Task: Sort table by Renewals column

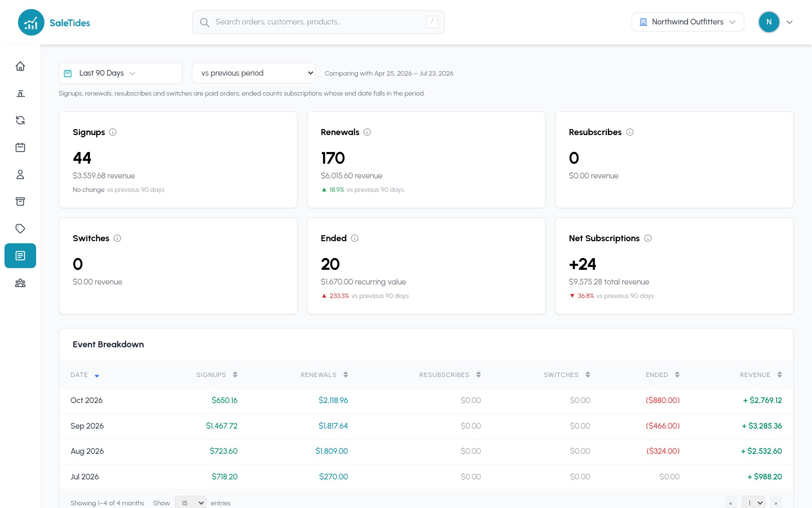Action: coord(324,375)
